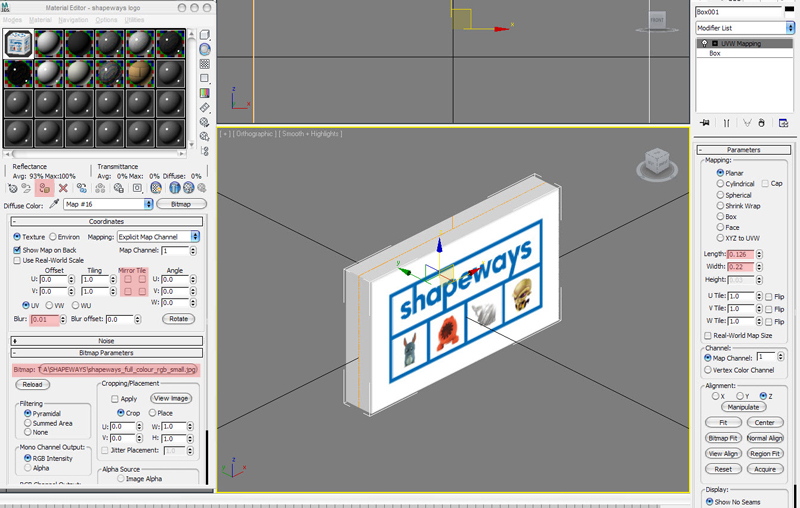Viewport: 800px width, 508px height.
Task: Open the Modifier List dropdown
Action: pos(746,28)
